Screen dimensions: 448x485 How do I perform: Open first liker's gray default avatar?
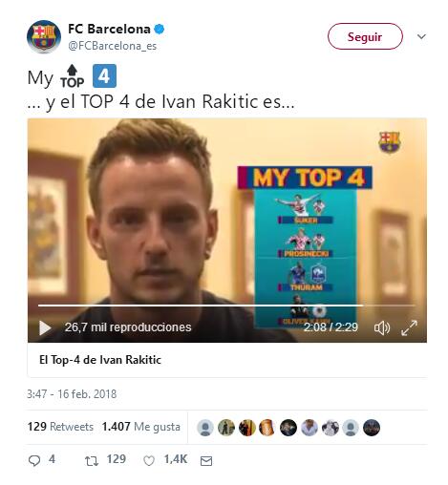tap(205, 428)
